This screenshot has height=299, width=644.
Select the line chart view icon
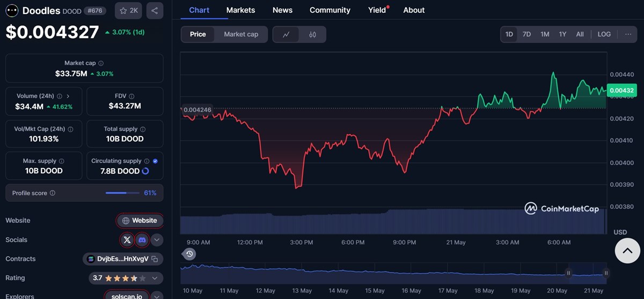pos(287,34)
